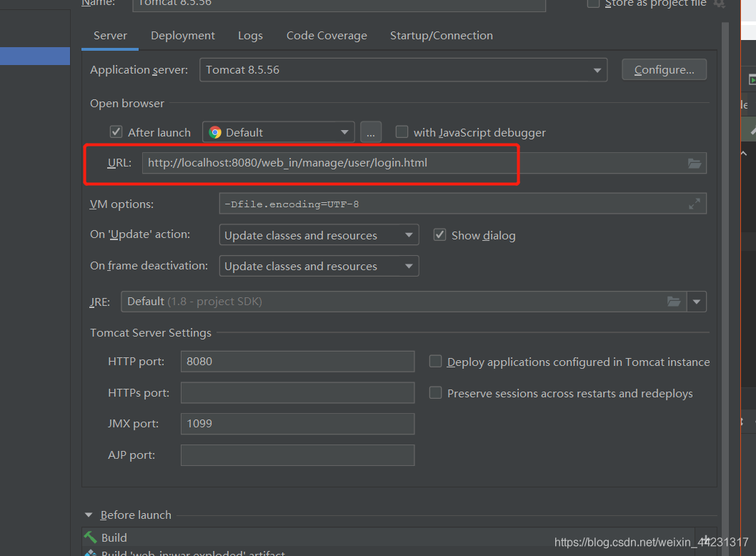Select the Build task row
This screenshot has height=556, width=756.
click(x=388, y=537)
